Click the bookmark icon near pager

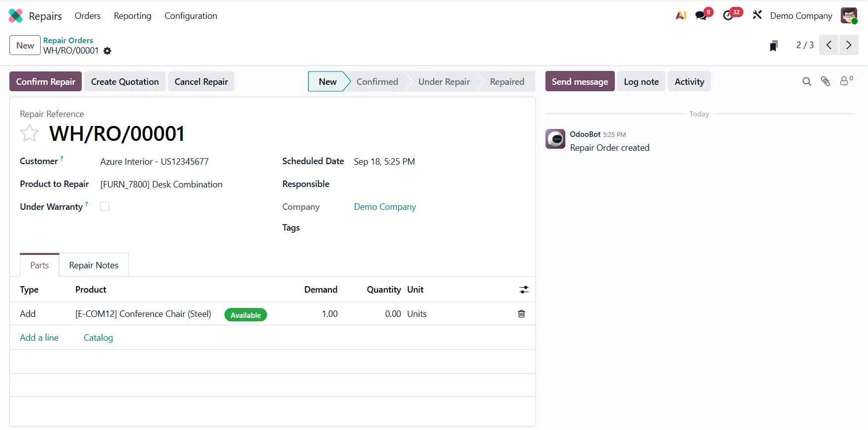(x=774, y=46)
